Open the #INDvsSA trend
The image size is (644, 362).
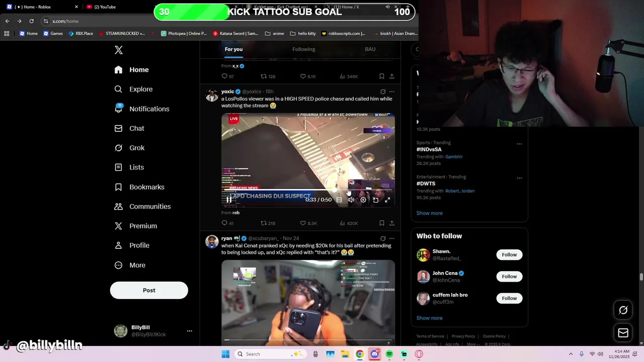(429, 149)
